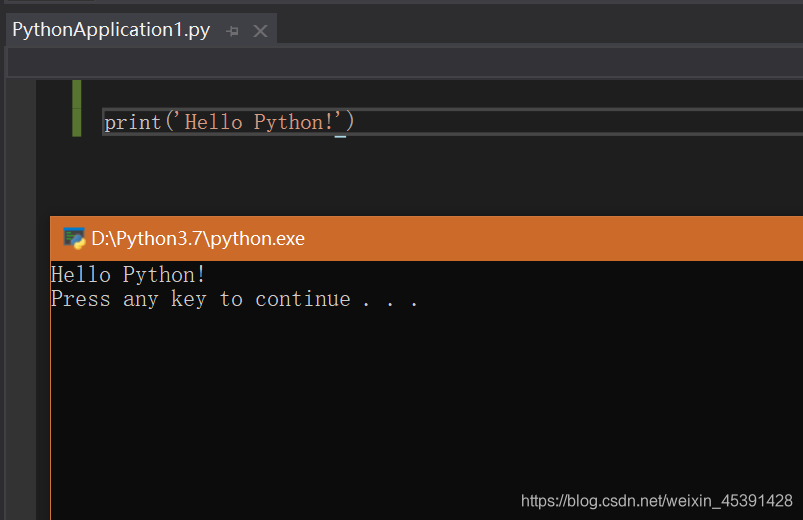Click the editor navigation bar above the code
This screenshot has width=803, height=520.
[x=405, y=63]
